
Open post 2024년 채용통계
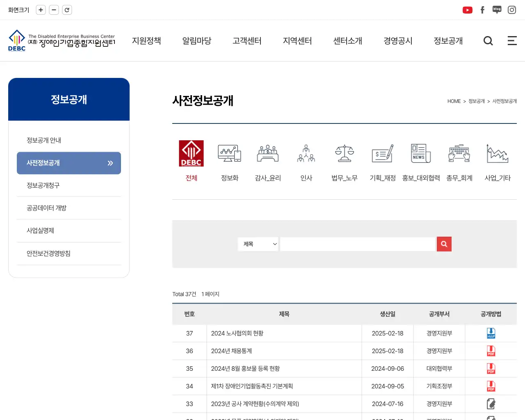[x=231, y=351]
